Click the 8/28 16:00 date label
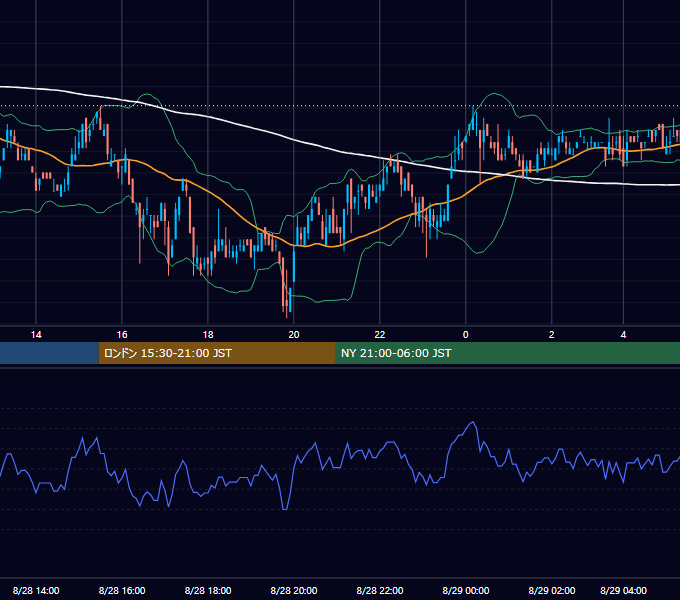The image size is (680, 600). point(122,590)
